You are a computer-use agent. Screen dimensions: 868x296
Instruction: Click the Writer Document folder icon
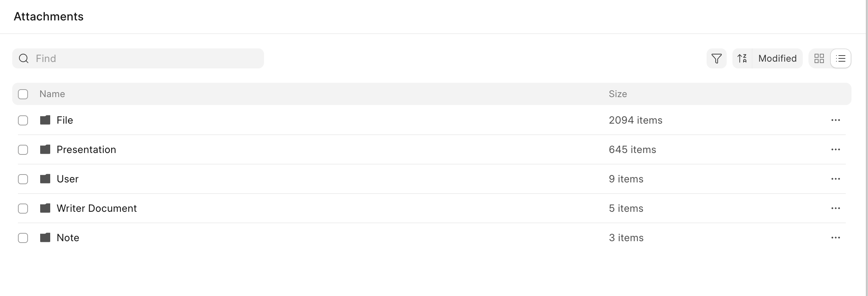coord(45,208)
